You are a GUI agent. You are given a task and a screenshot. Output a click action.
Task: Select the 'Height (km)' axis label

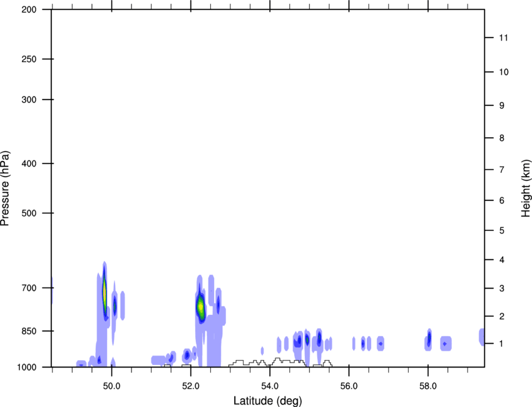(x=526, y=188)
